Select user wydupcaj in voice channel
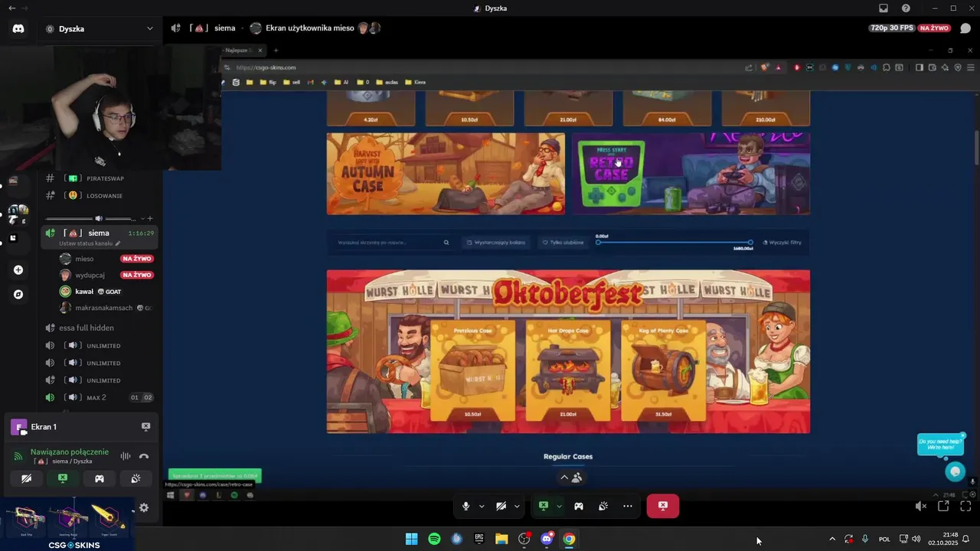The height and width of the screenshot is (551, 980). point(106,275)
